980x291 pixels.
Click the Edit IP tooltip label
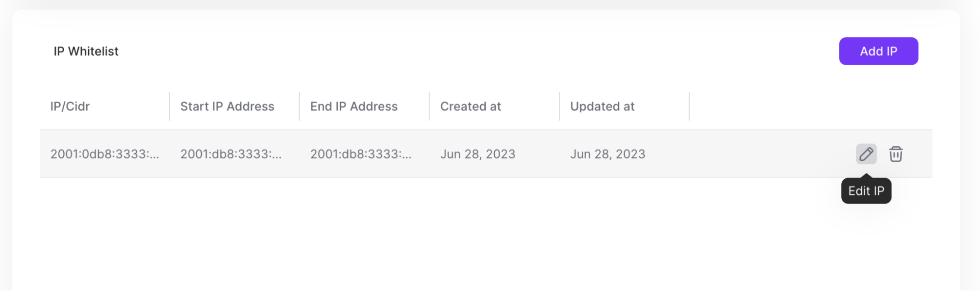click(x=866, y=191)
